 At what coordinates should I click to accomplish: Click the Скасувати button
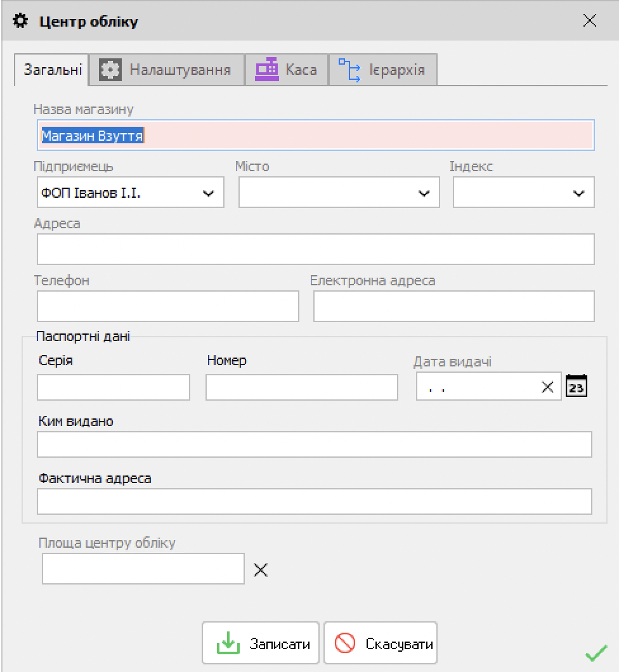381,645
